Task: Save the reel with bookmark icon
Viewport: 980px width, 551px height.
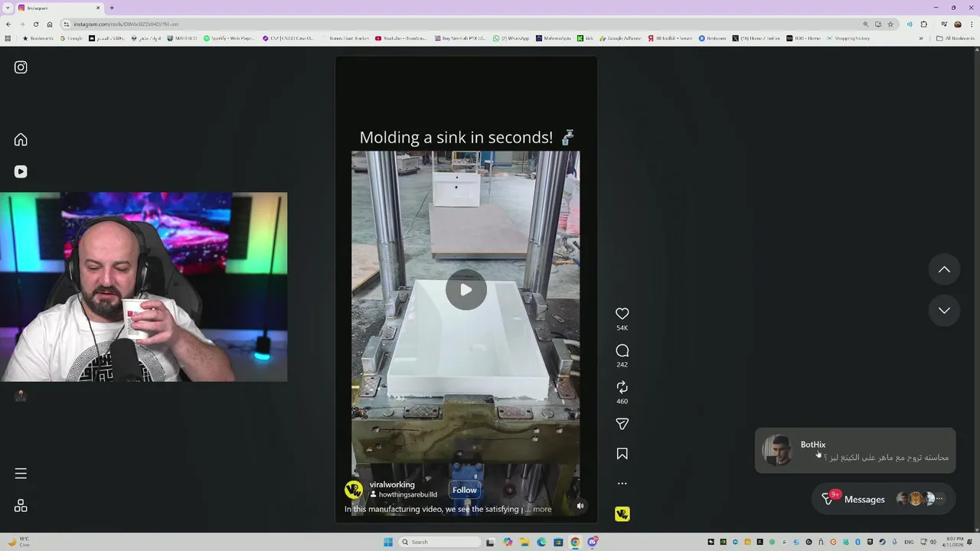Action: point(622,454)
